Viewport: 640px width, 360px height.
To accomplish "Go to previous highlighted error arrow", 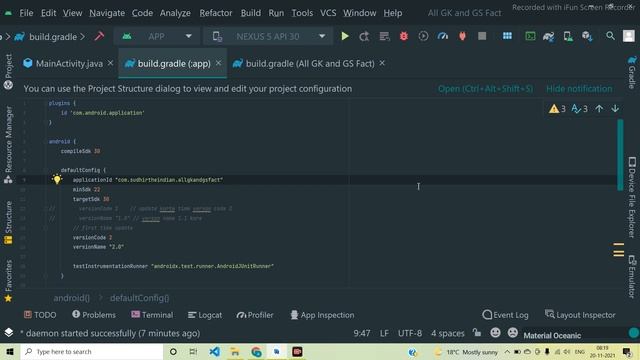I will click(599, 109).
